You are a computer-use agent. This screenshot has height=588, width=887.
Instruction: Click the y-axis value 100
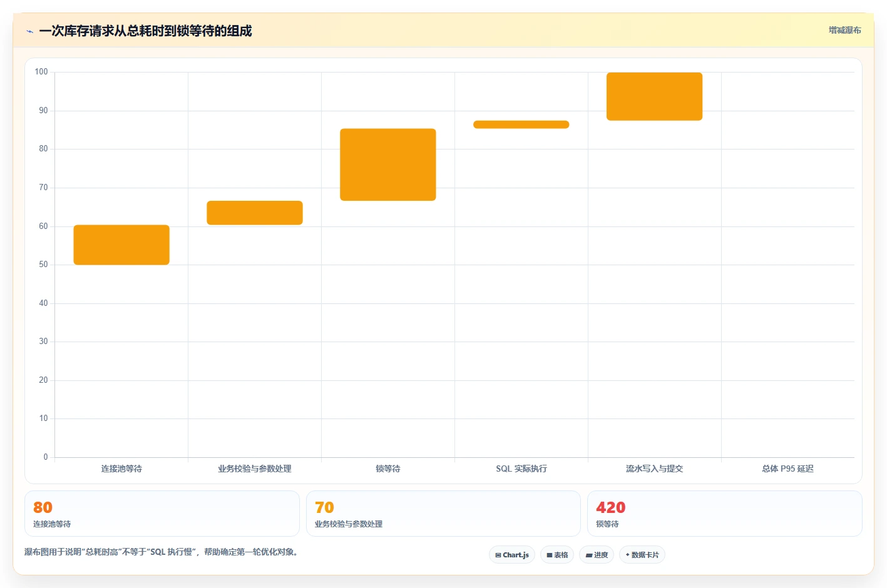(x=41, y=72)
